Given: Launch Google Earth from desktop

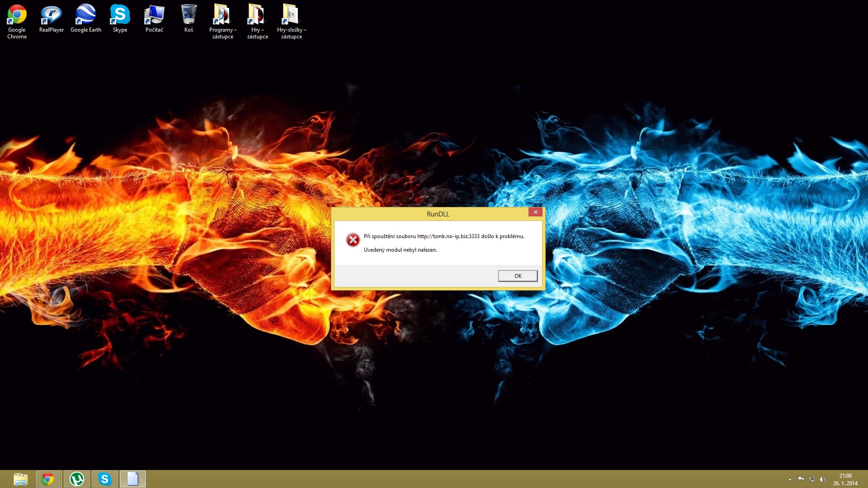Looking at the screenshot, I should coord(85,16).
